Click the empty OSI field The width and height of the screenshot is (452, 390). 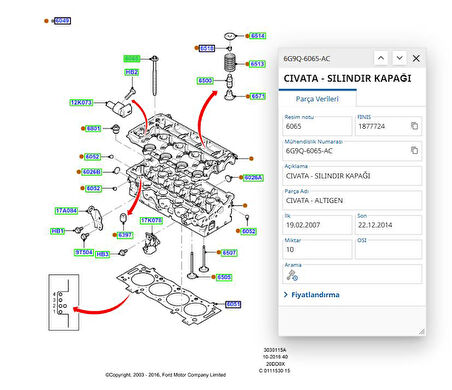coord(388,250)
